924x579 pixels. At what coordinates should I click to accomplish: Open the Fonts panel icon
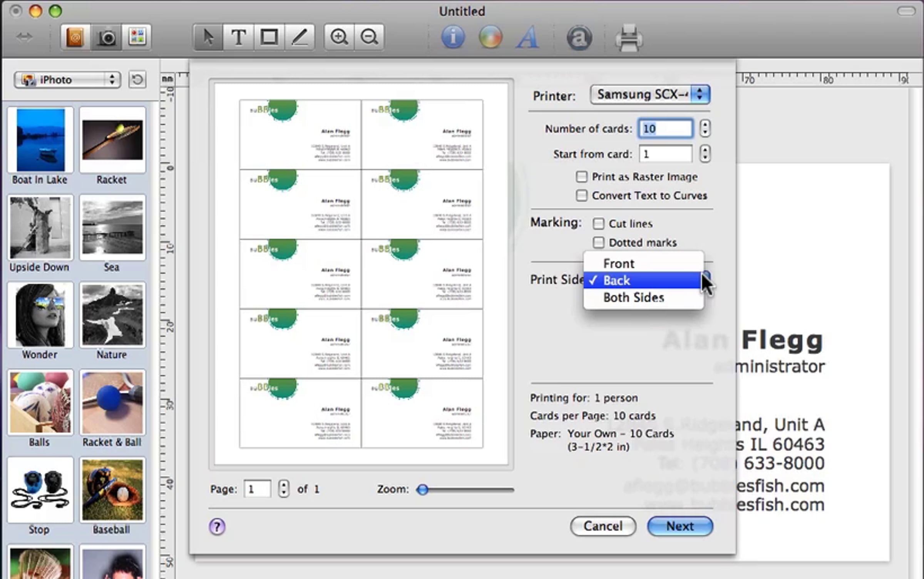coord(527,37)
